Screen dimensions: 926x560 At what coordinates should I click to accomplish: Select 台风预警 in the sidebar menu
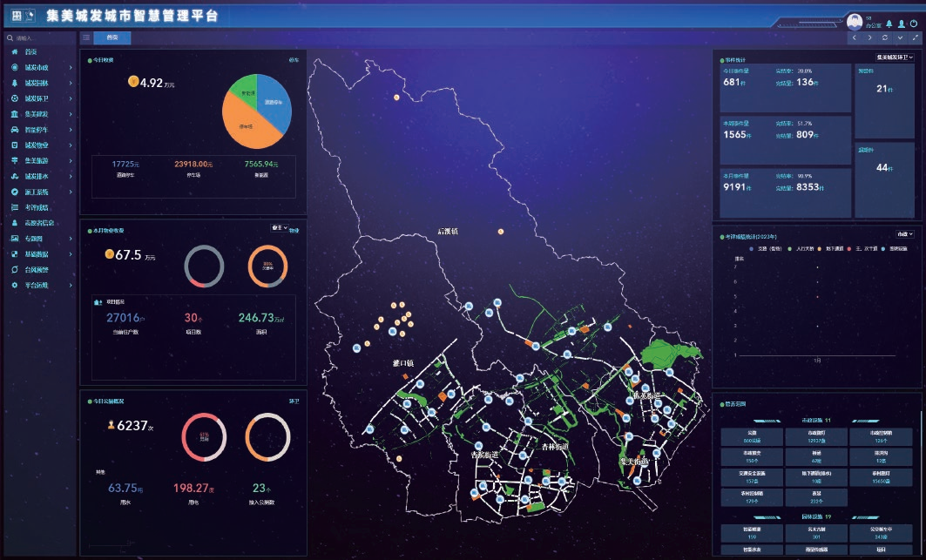[39, 269]
